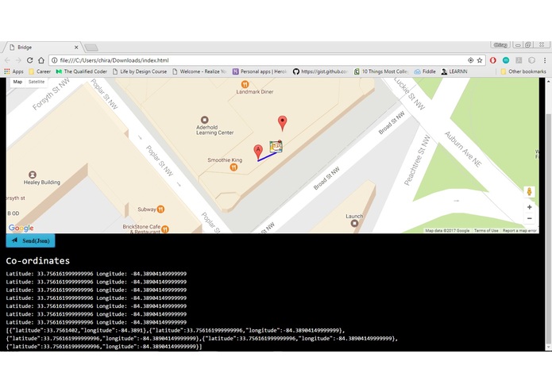
Task: Click the Street View pegman
Action: (529, 191)
